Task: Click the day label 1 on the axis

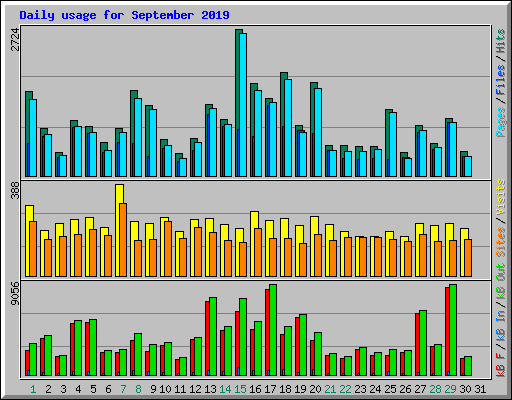Action: (x=33, y=389)
